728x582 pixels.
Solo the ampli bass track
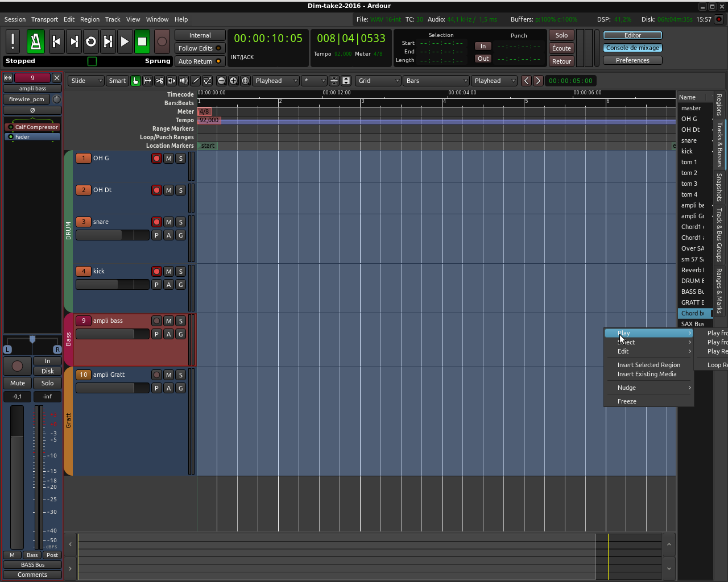181,321
